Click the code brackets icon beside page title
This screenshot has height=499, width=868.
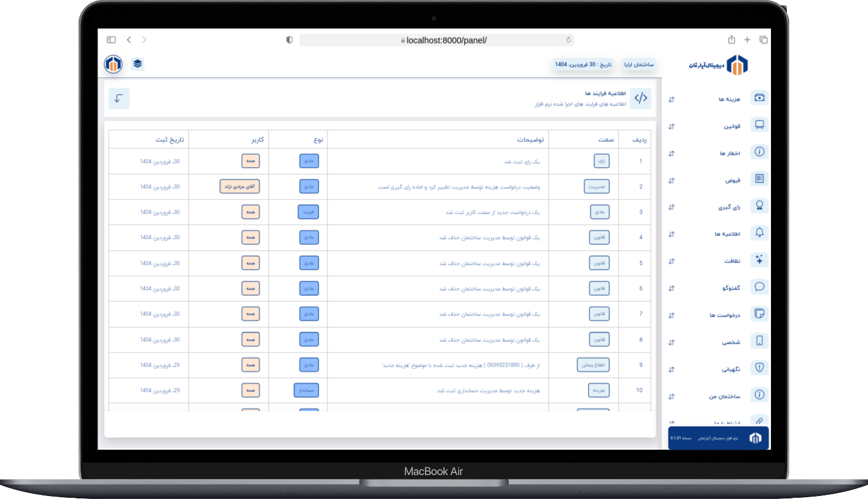click(x=640, y=98)
